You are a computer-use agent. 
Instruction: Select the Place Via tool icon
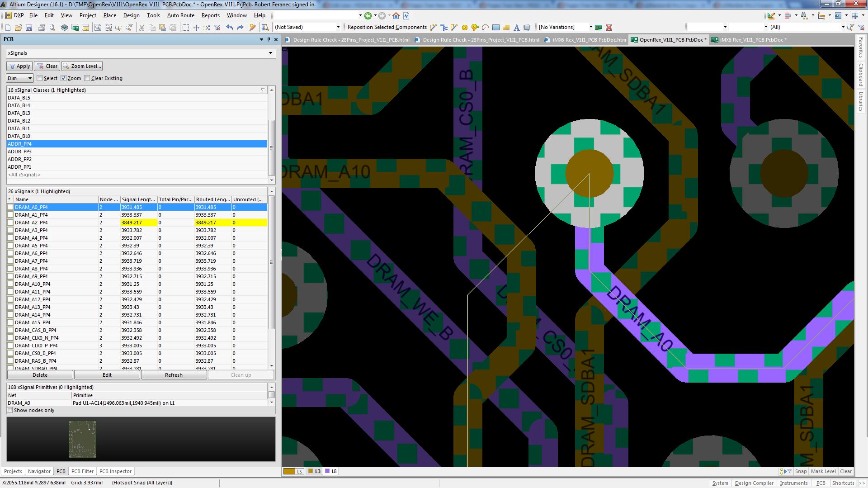pyautogui.click(x=475, y=28)
